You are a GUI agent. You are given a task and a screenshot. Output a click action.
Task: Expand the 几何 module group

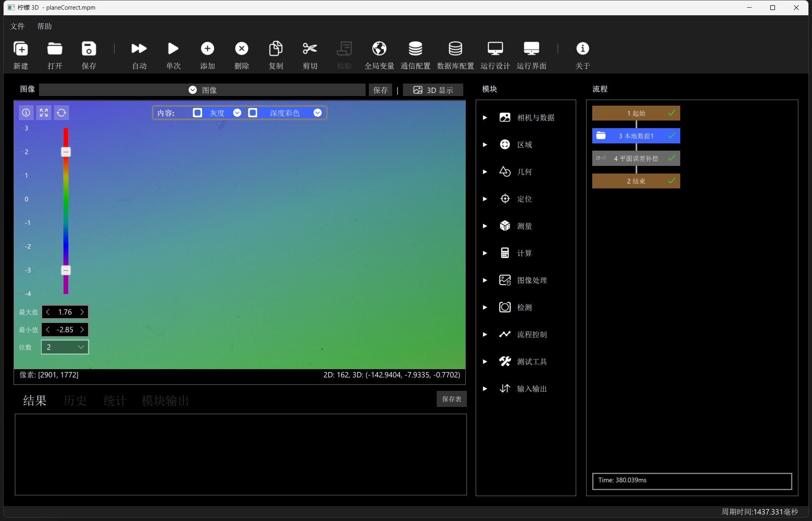point(485,172)
